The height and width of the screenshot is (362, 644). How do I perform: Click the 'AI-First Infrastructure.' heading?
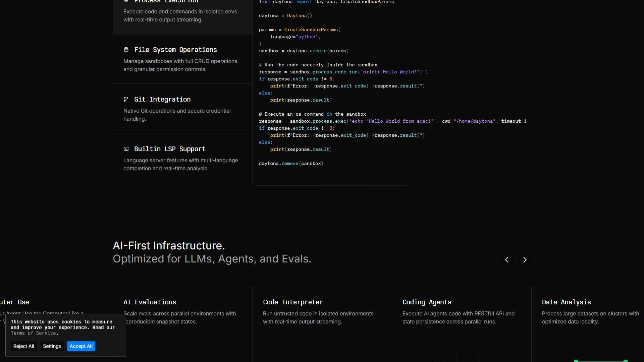tap(169, 246)
